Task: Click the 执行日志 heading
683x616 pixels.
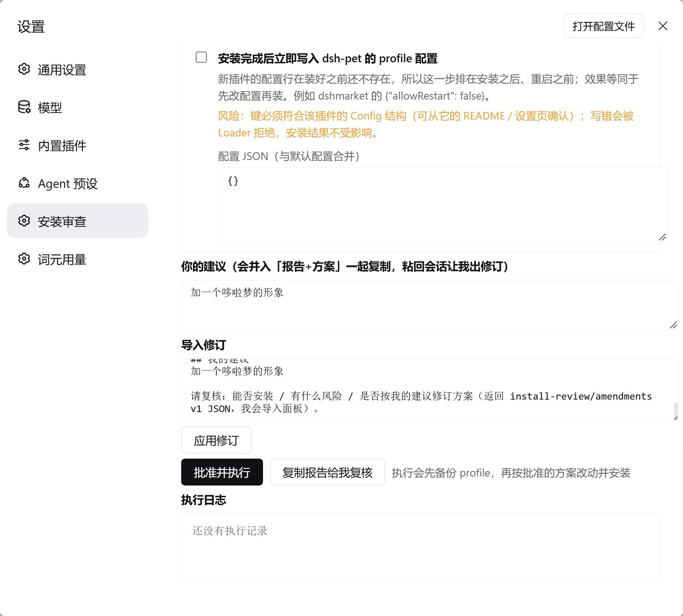Action: pos(204,500)
